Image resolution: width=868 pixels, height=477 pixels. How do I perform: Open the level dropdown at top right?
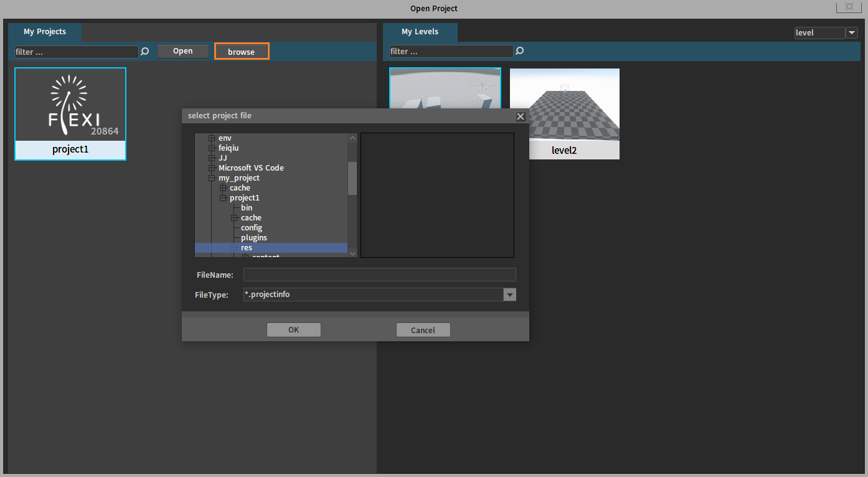point(851,33)
